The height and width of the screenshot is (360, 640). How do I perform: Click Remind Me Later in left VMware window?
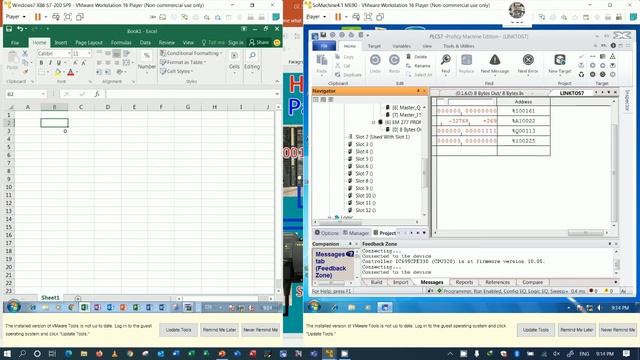pyautogui.click(x=219, y=329)
